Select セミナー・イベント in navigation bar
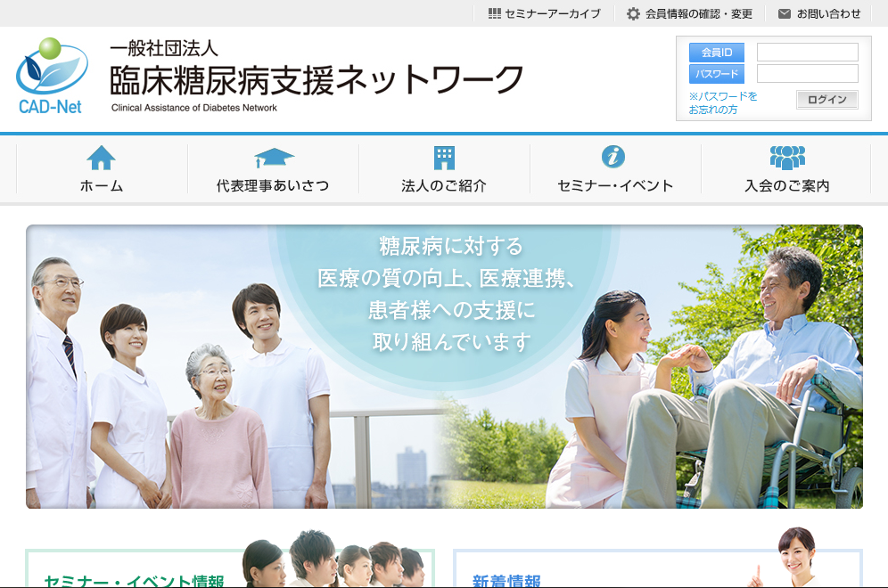 click(x=615, y=185)
